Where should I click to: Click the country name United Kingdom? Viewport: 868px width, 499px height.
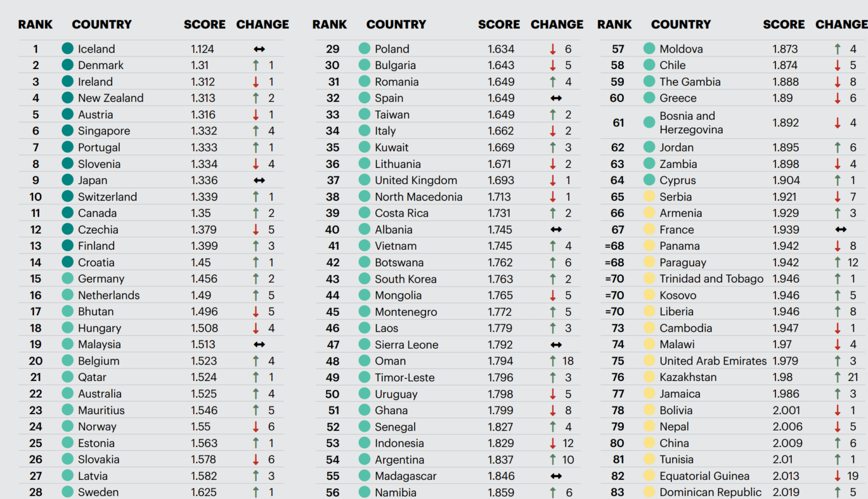416,180
